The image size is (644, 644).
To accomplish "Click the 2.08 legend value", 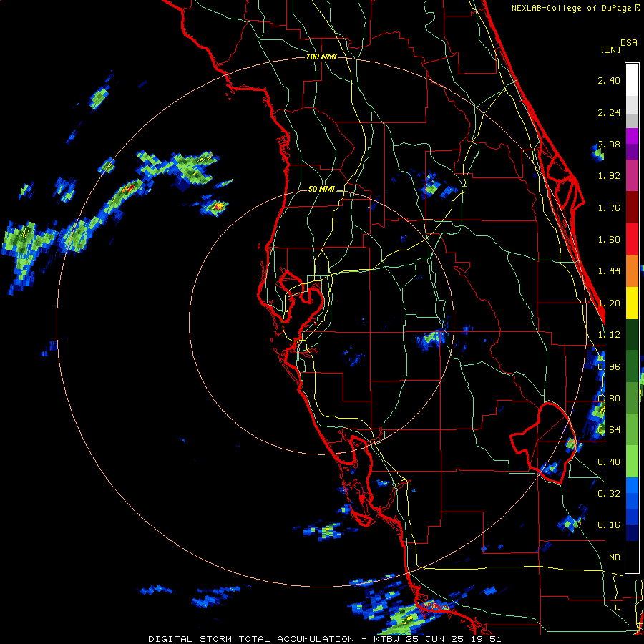I will click(x=609, y=144).
